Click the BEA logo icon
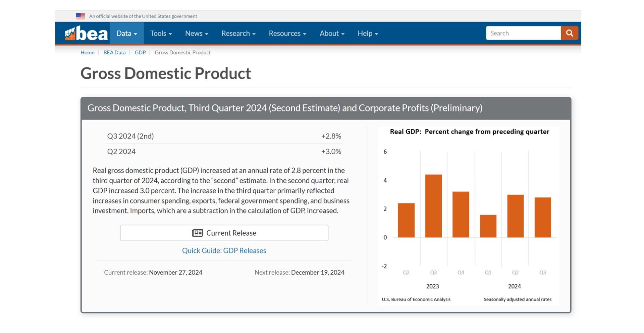 pyautogui.click(x=86, y=34)
